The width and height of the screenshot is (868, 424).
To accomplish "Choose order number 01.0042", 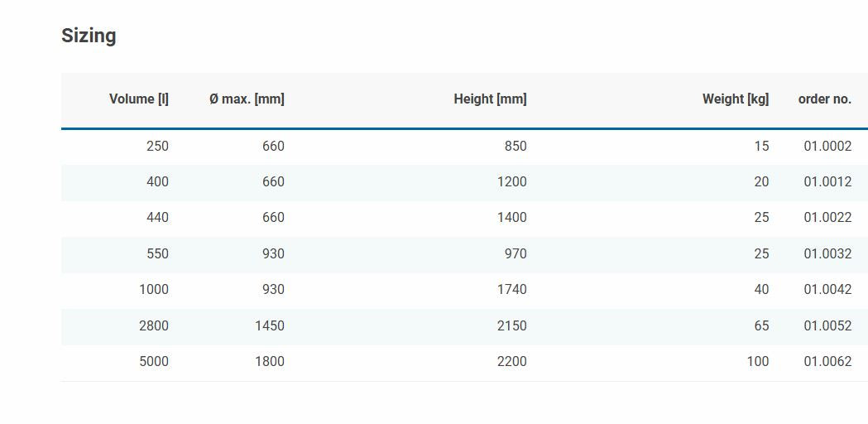I will pyautogui.click(x=827, y=290).
